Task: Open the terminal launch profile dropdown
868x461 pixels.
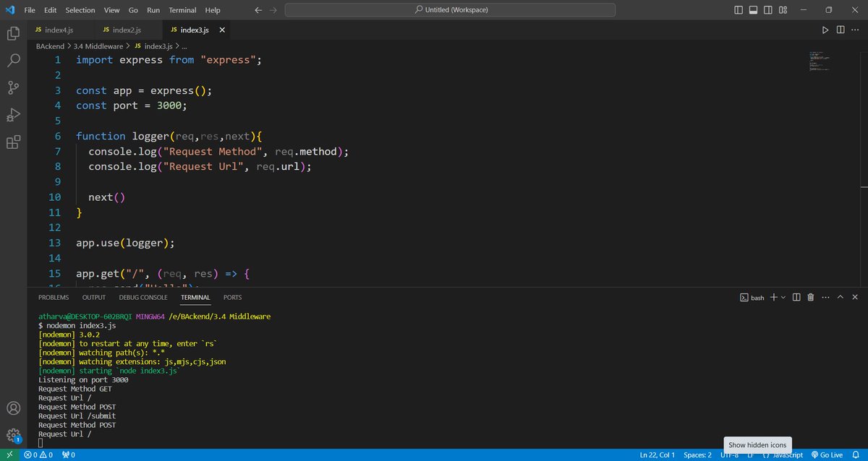Action: click(x=783, y=296)
